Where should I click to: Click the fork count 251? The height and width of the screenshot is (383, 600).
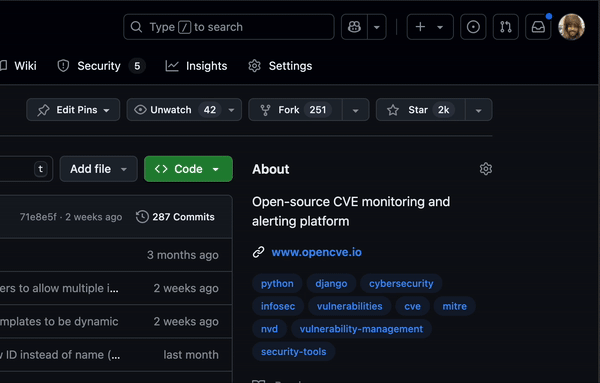[x=318, y=110]
